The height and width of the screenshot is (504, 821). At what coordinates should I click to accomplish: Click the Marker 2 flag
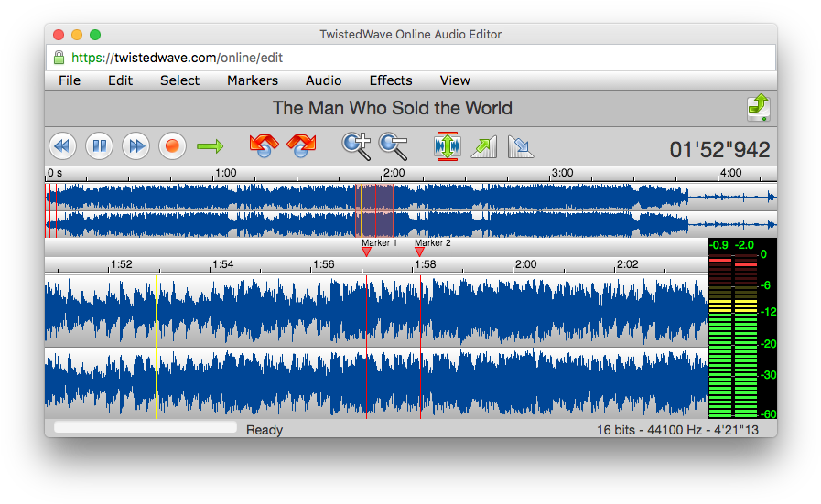click(419, 252)
